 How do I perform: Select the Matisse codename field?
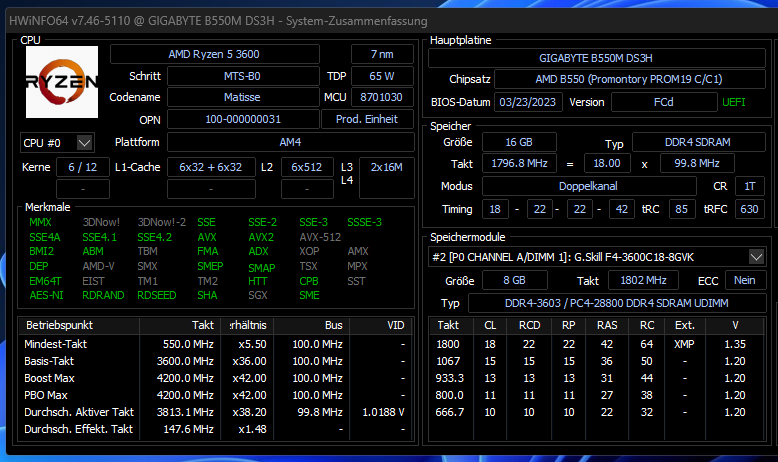pyautogui.click(x=243, y=97)
